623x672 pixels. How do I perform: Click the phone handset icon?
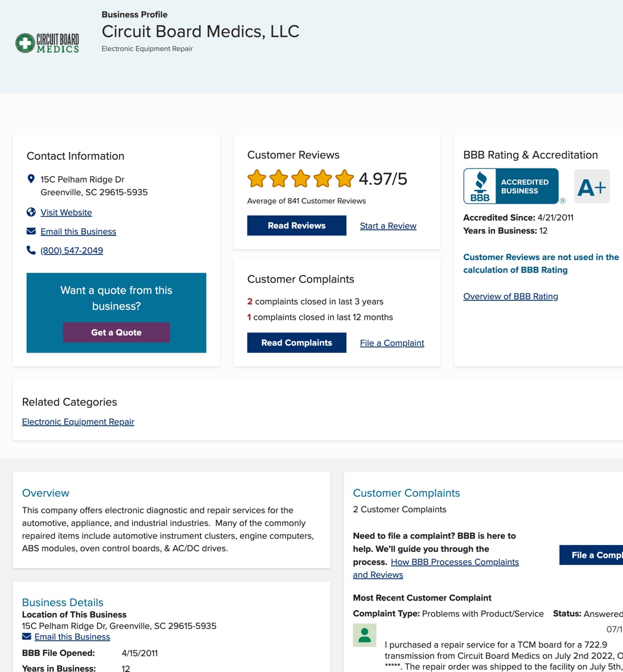click(x=31, y=250)
